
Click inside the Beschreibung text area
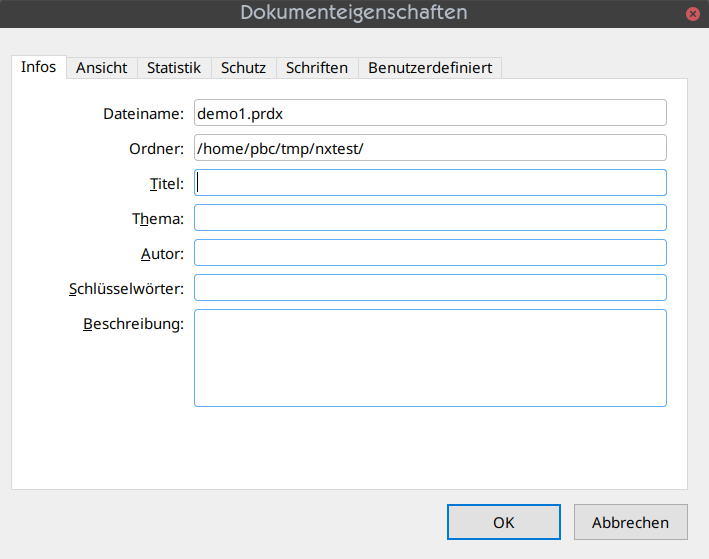(430, 358)
